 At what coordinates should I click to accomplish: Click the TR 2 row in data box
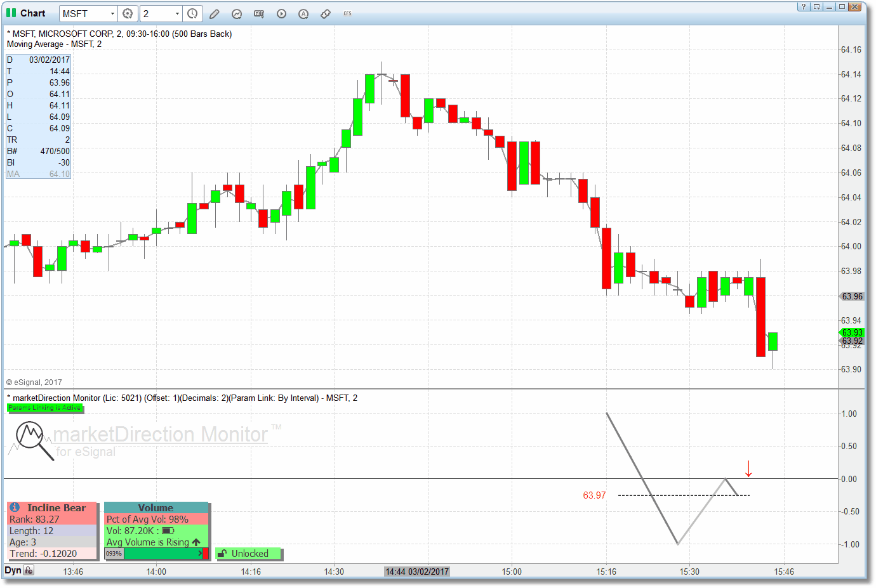tap(38, 140)
